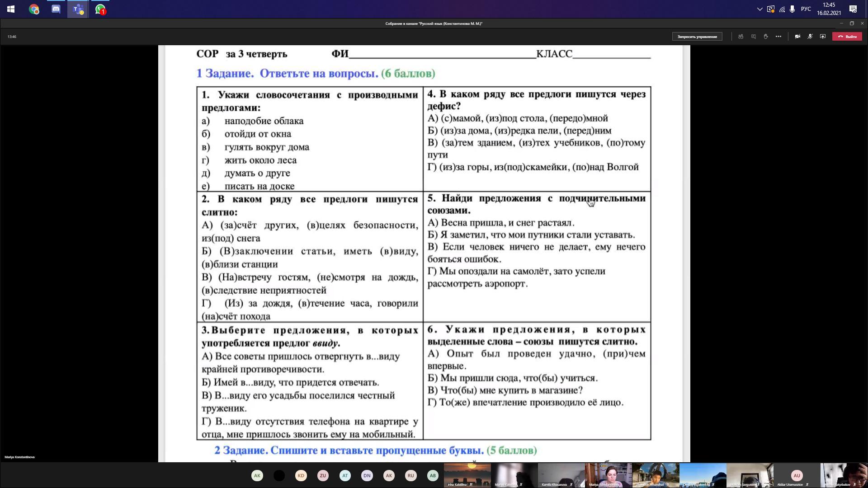This screenshot has width=868, height=488.
Task: Click answer 'жить около леса'
Action: click(x=260, y=160)
